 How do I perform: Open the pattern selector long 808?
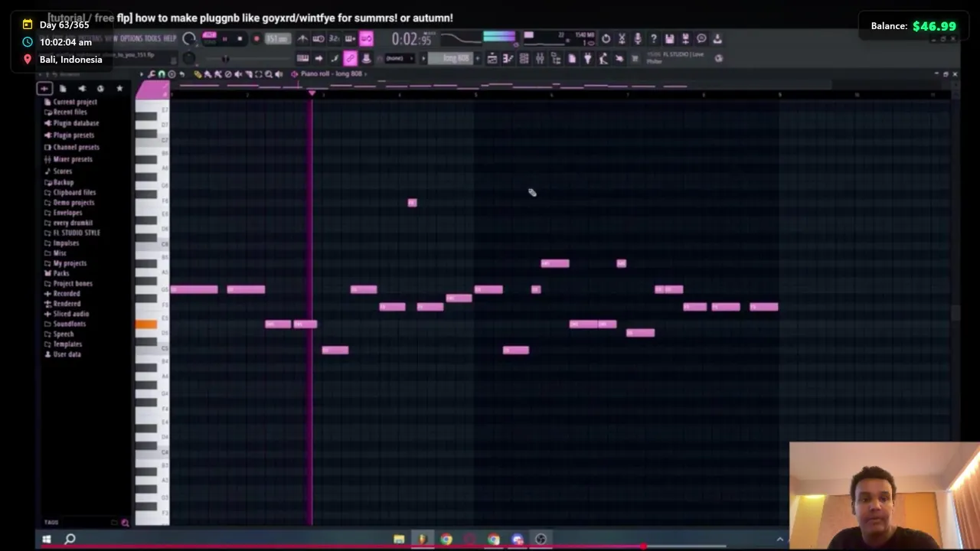[450, 58]
